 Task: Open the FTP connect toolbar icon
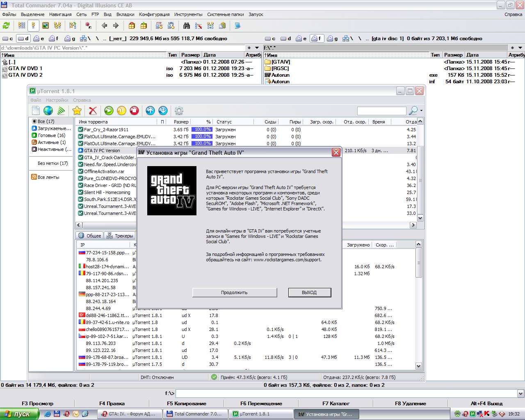click(159, 25)
